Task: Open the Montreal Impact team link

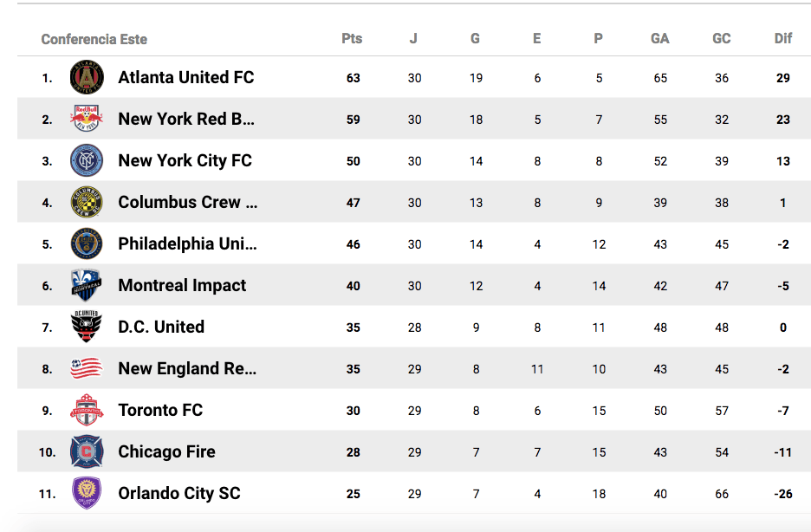Action: [x=182, y=286]
